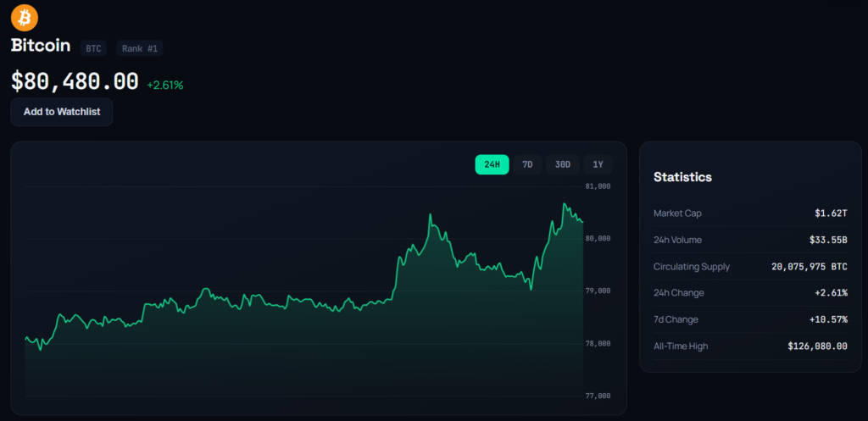Viewport: 868px width, 421px height.
Task: Click the 20,075,975 BTC supply value
Action: coord(810,267)
